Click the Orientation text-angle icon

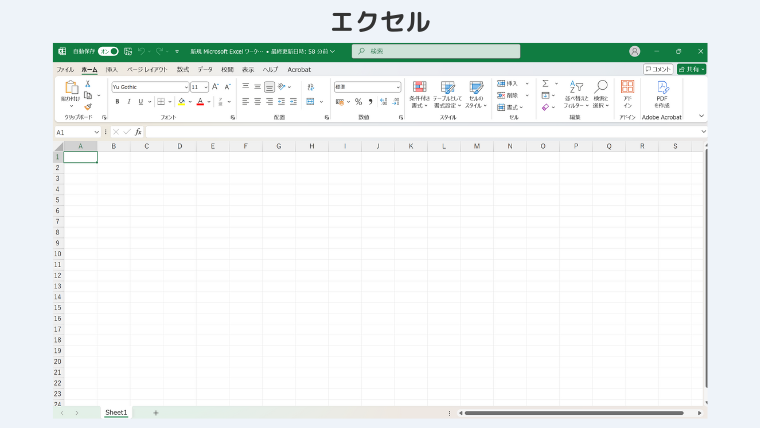point(282,87)
